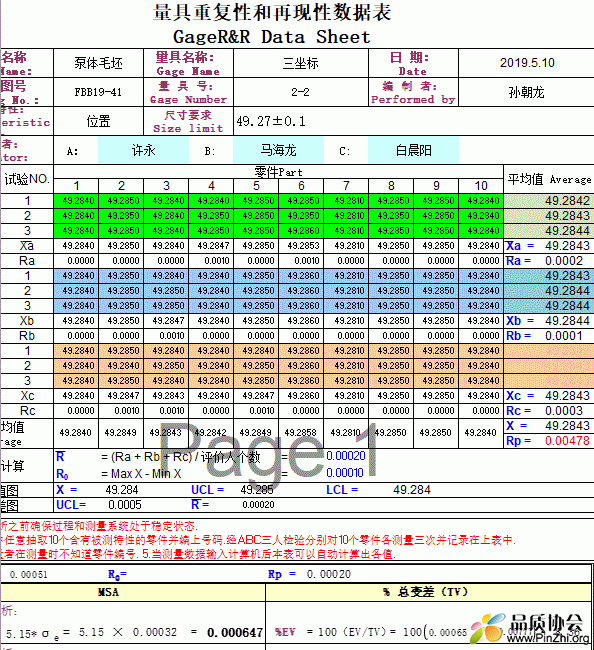Select the gage number cell 2-2

pyautogui.click(x=301, y=92)
